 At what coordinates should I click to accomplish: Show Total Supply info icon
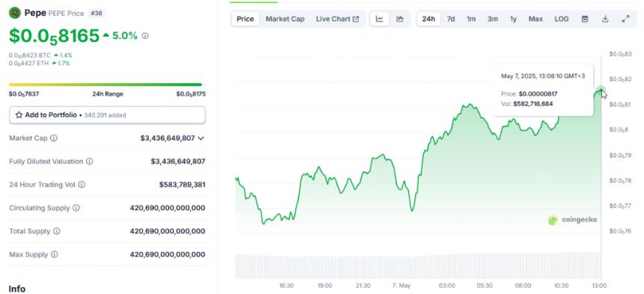57,231
